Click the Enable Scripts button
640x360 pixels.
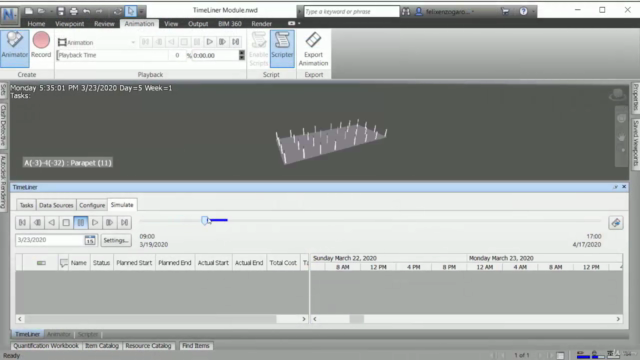(x=258, y=49)
